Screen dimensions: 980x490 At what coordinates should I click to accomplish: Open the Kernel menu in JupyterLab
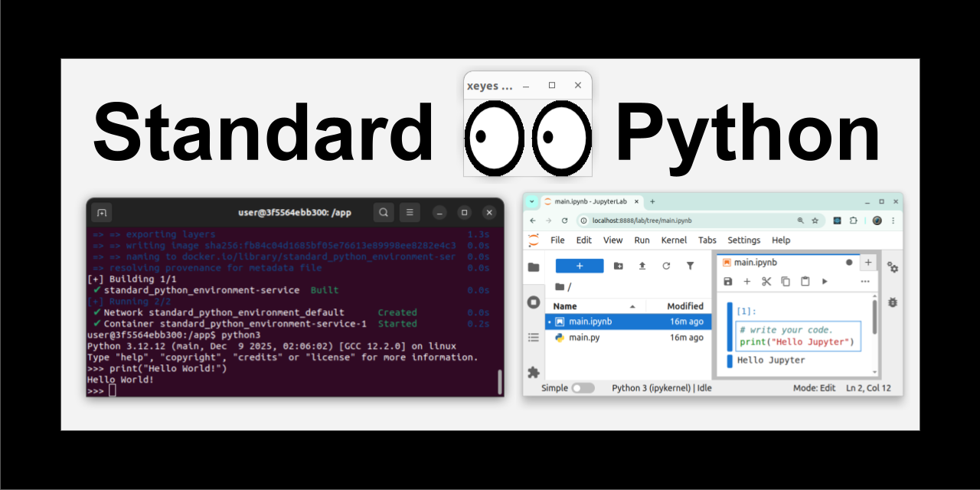674,240
